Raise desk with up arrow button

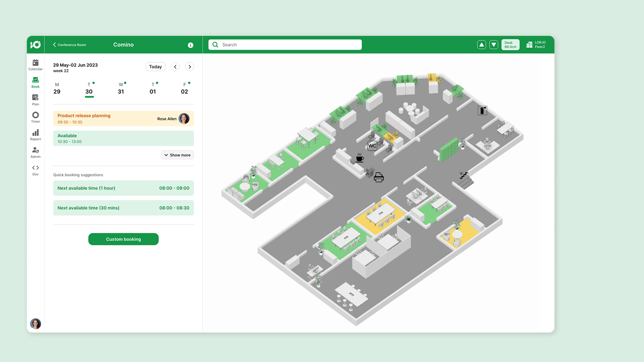click(x=481, y=45)
